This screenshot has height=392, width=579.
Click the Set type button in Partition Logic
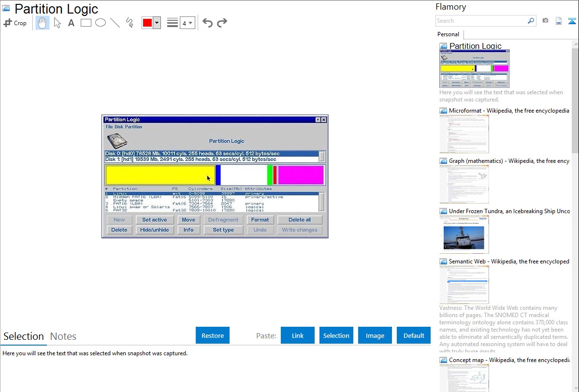[223, 230]
